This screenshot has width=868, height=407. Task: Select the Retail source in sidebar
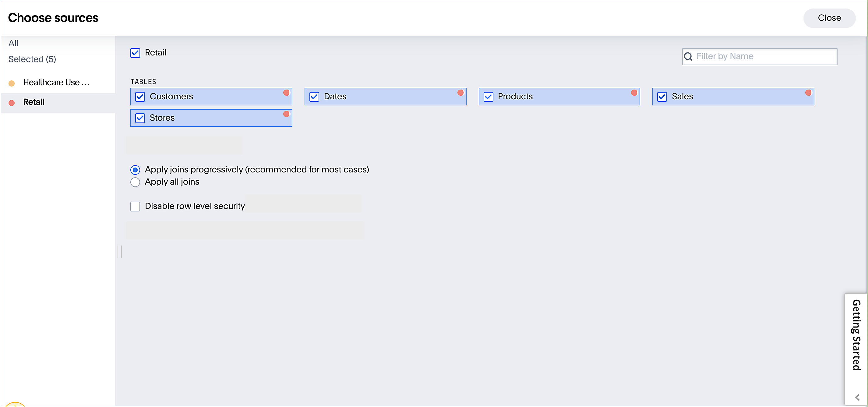(34, 102)
